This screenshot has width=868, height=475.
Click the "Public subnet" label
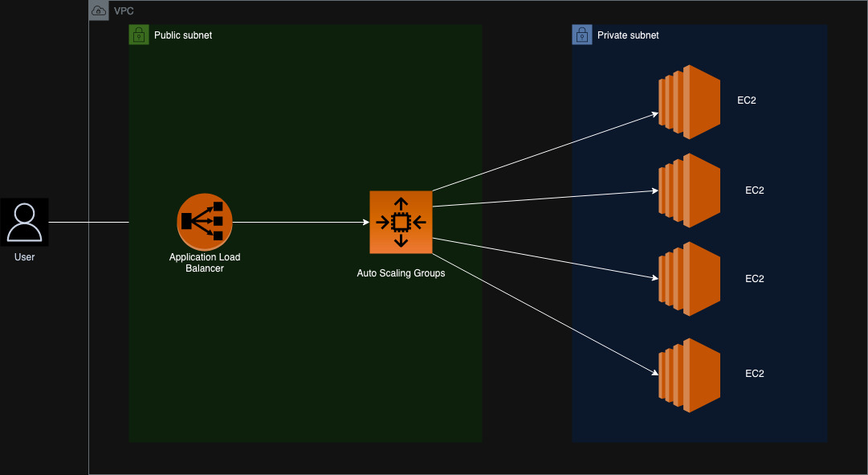pyautogui.click(x=183, y=35)
